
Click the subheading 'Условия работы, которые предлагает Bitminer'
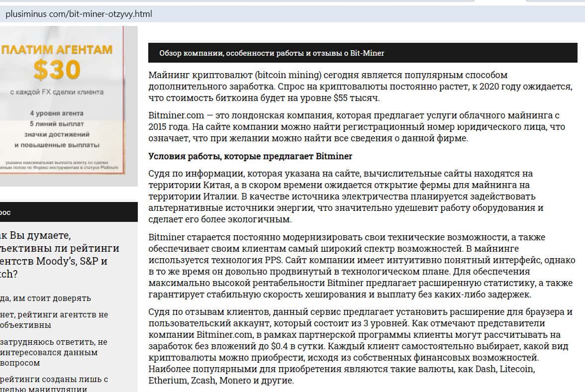[x=250, y=156]
